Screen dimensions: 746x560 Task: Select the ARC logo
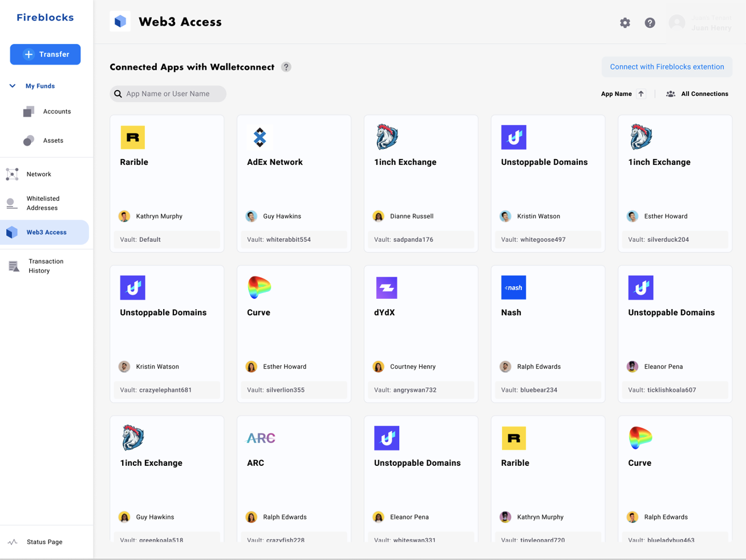(261, 438)
